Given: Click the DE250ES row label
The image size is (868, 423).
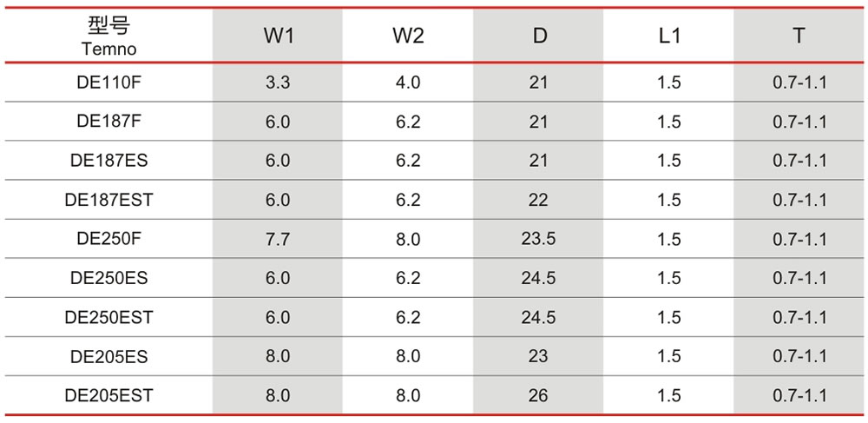Looking at the screenshot, I should (108, 278).
